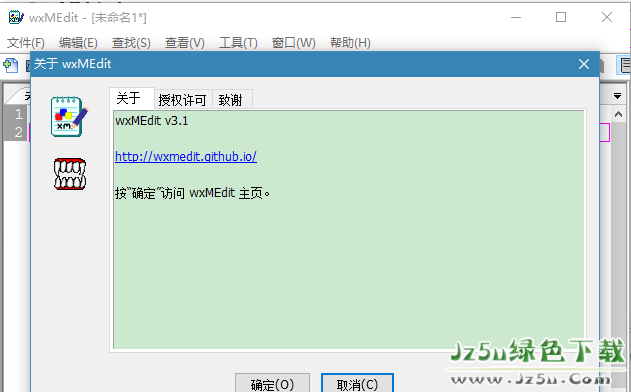Image resolution: width=631 pixels, height=392 pixels.
Task: Click the new file toolbar icon
Action: point(11,65)
